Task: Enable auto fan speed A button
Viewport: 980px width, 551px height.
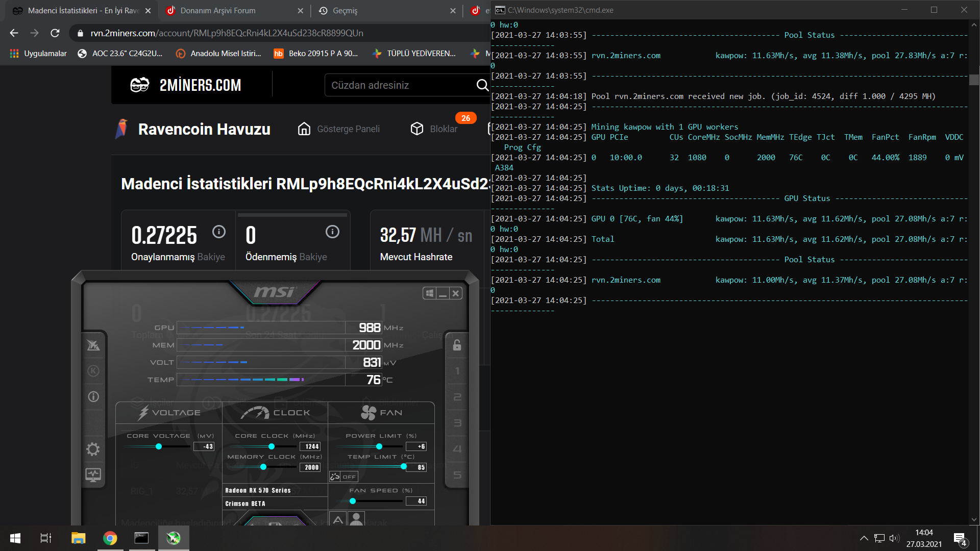Action: [x=338, y=519]
